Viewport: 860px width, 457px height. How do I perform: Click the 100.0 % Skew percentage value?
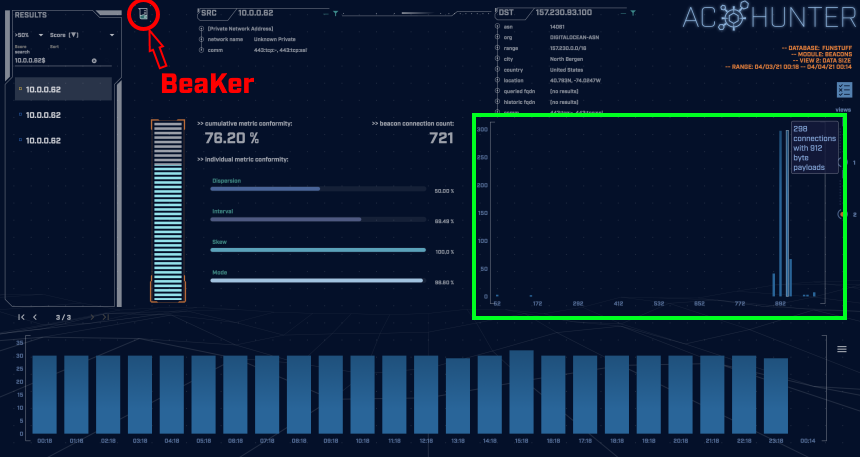pos(444,252)
